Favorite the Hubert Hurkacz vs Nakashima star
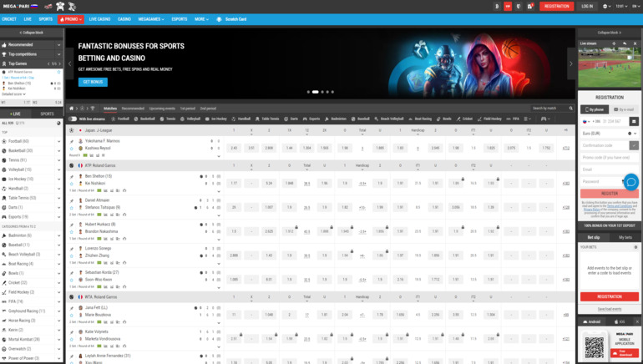Viewport: 643px width, 364px height. click(72, 231)
